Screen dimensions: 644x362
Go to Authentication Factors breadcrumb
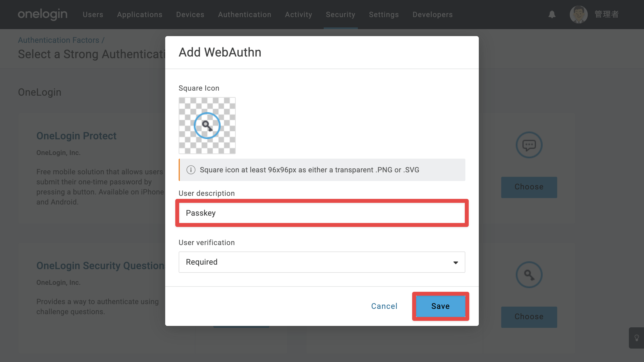[59, 40]
